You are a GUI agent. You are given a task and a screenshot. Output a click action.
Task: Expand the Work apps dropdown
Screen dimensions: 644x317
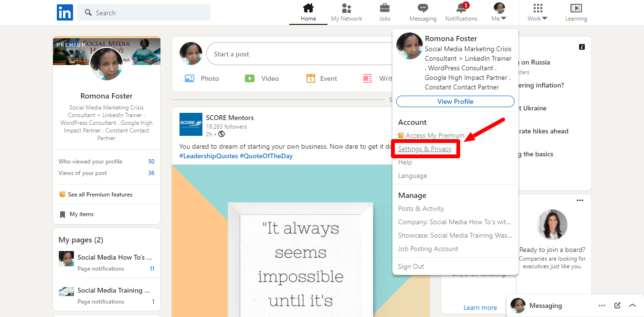point(538,19)
